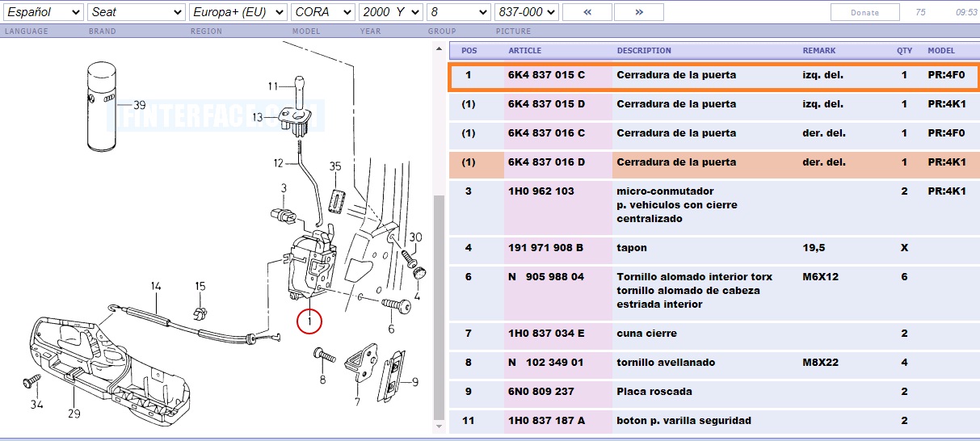Open the Language dropdown set to Español
This screenshot has height=441, width=980.
point(43,12)
